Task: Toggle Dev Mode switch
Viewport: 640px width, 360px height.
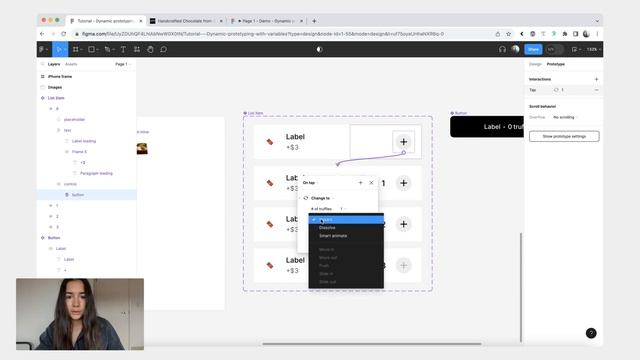Action: click(x=555, y=49)
